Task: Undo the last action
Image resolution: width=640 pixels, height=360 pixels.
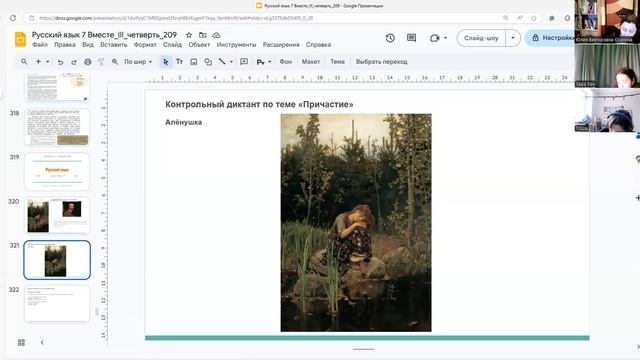Action: pos(60,62)
